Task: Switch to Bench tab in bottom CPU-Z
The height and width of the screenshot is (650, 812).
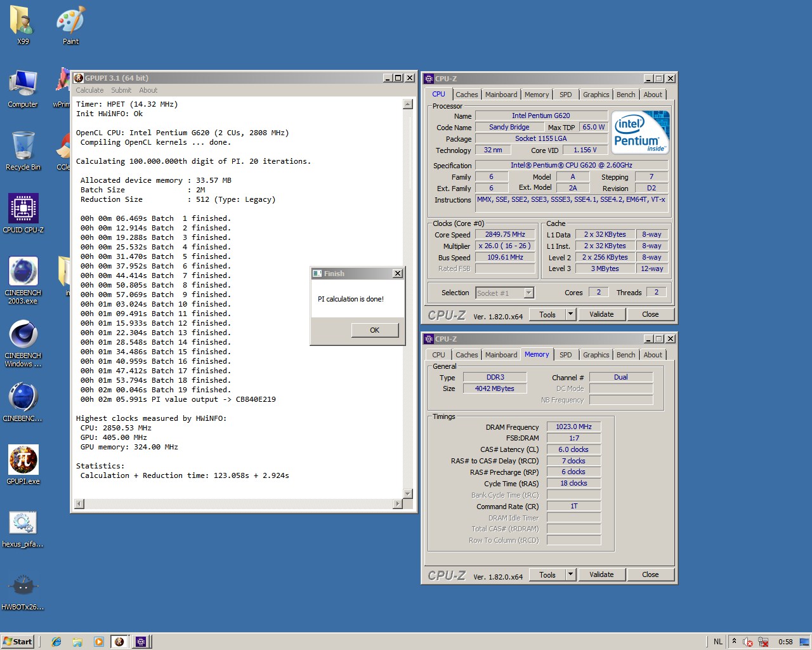Action: coord(625,355)
